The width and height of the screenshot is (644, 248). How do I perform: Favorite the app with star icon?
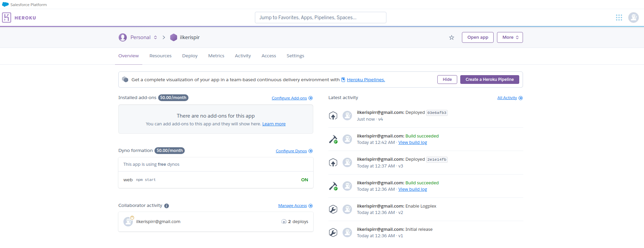pyautogui.click(x=451, y=37)
